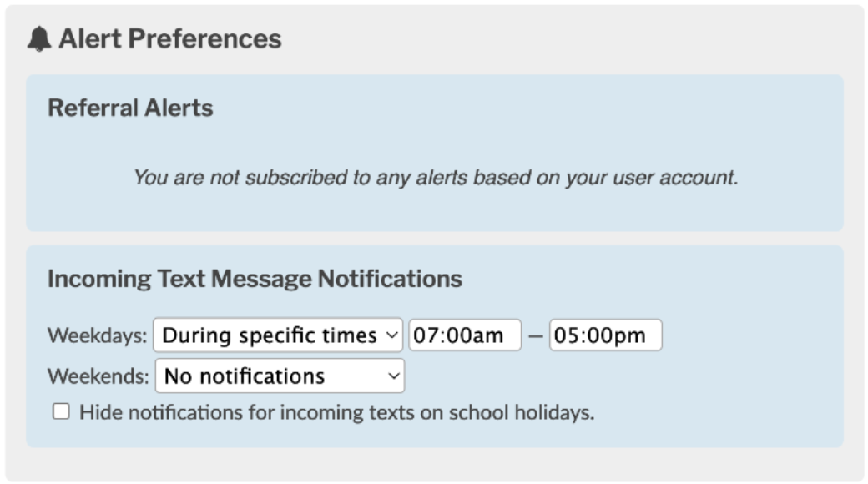Click the 'not subscribed to any alerts' message
868x484 pixels.
coord(435,178)
